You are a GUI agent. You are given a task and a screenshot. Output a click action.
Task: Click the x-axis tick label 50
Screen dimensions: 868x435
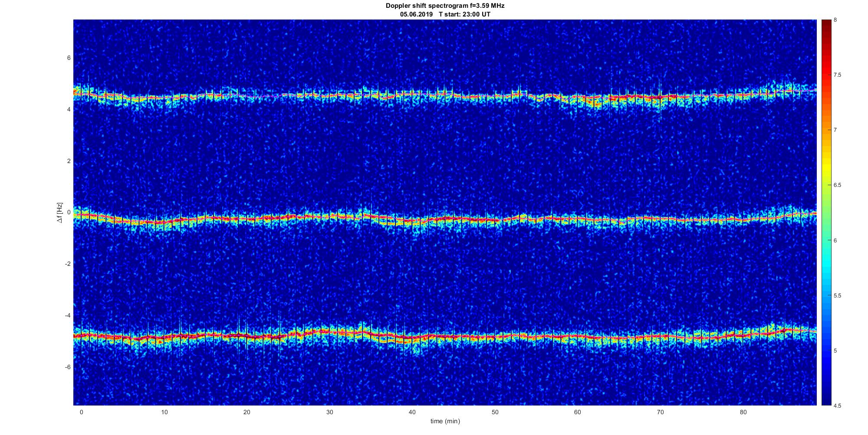(495, 412)
